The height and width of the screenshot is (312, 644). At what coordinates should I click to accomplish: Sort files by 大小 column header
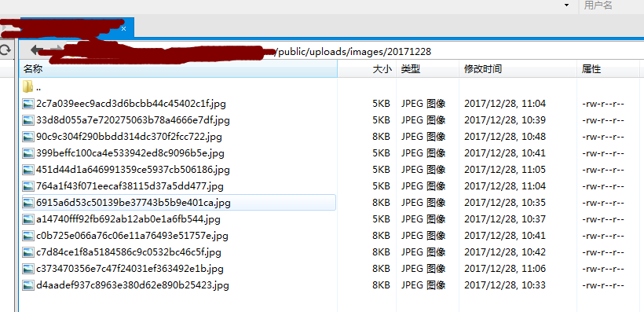[367, 68]
